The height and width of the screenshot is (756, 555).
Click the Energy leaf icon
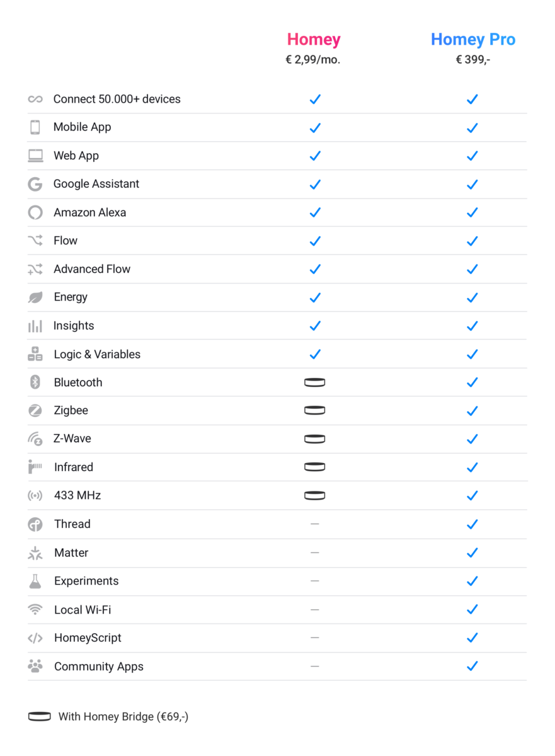35,297
